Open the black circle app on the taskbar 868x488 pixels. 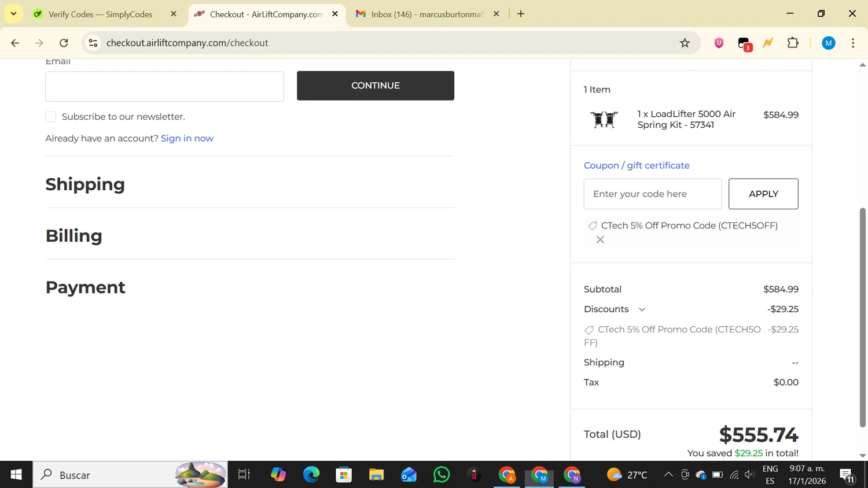tap(474, 475)
